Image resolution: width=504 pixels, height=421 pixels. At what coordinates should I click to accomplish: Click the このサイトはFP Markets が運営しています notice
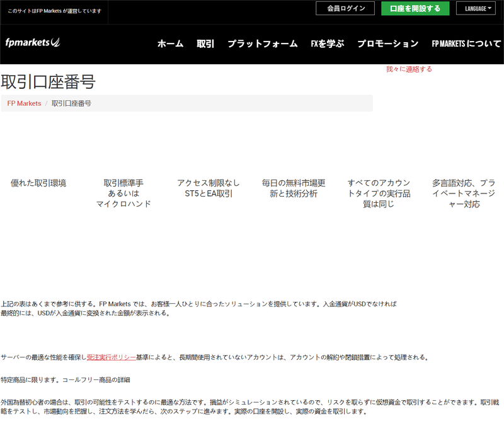[x=54, y=11]
